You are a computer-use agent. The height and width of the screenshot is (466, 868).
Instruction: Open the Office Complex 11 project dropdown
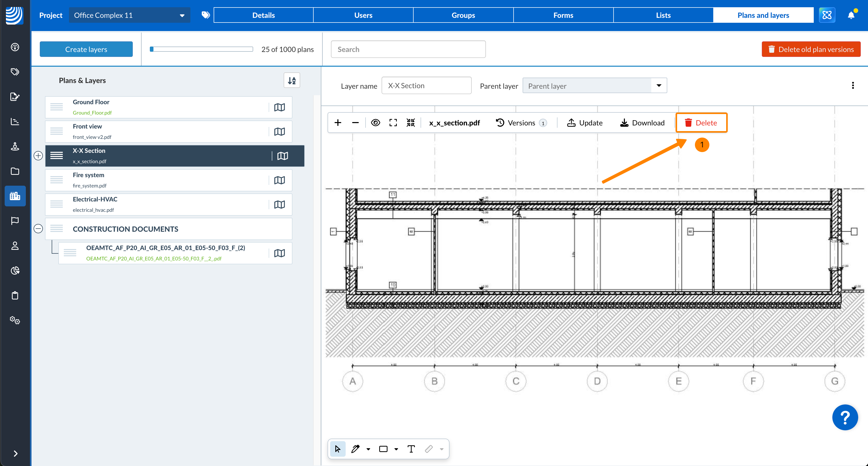129,15
